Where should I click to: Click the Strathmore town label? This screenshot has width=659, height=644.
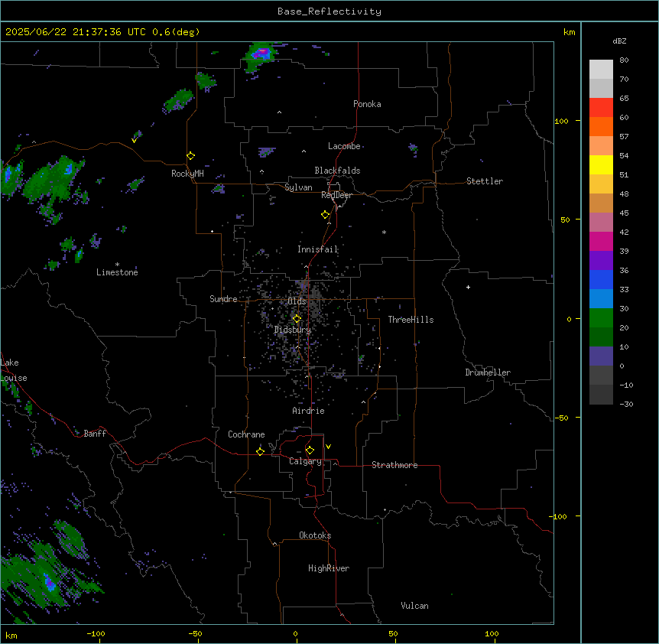point(394,465)
